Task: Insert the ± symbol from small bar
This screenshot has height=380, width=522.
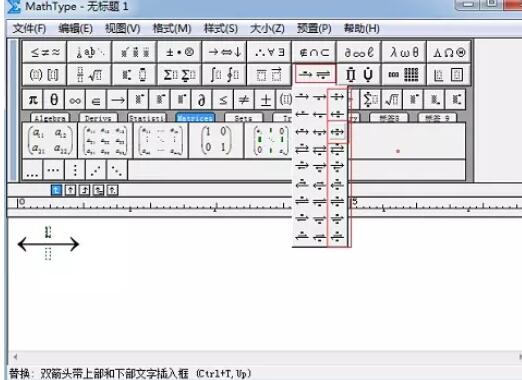Action: point(265,99)
